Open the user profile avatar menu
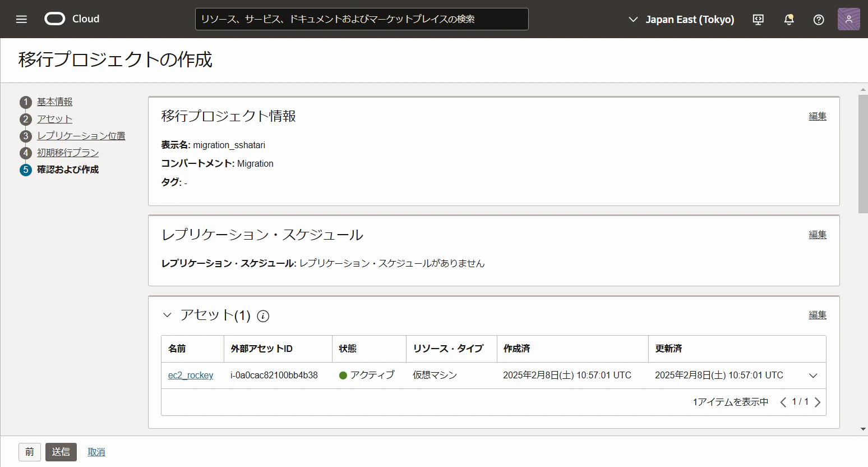 click(848, 19)
